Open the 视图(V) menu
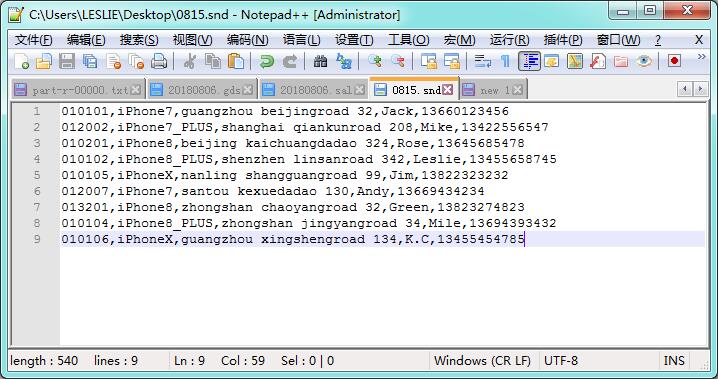This screenshot has width=718, height=379. [192, 40]
